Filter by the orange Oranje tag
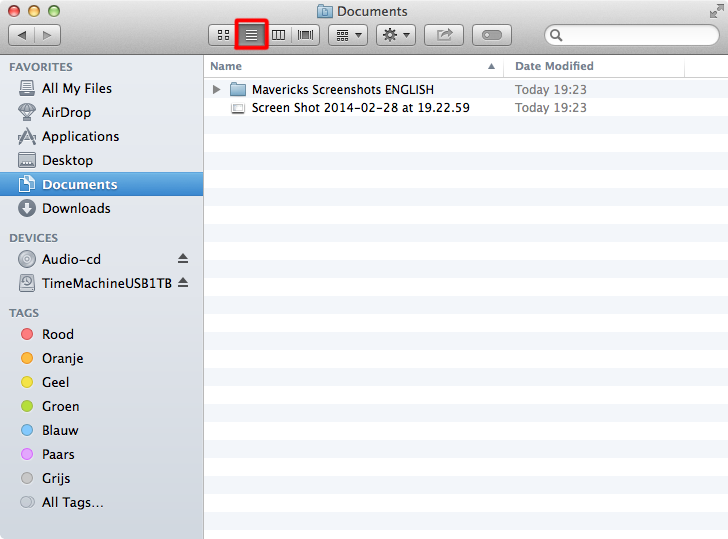Image resolution: width=728 pixels, height=539 pixels. point(101,358)
